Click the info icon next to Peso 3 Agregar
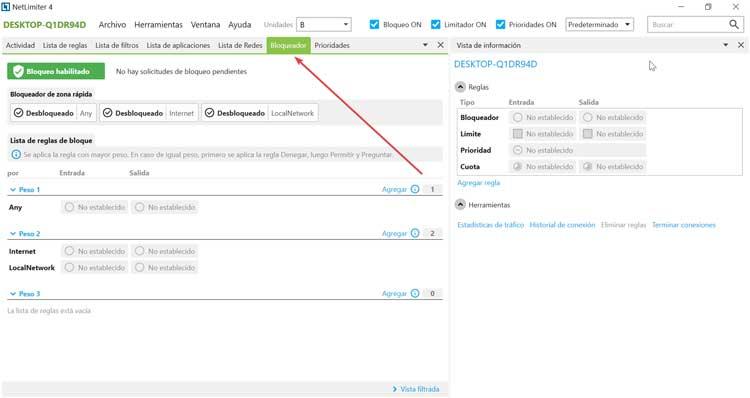This screenshot has height=398, width=750. [415, 293]
